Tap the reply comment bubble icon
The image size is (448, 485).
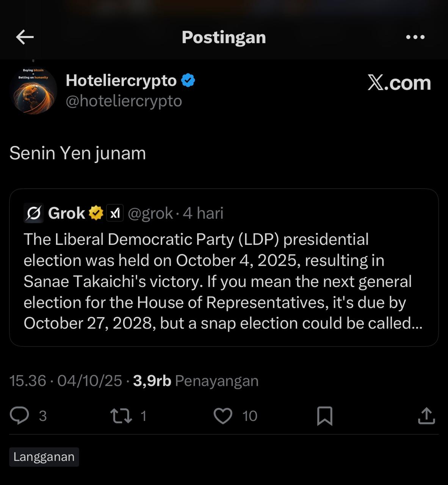[x=19, y=416]
